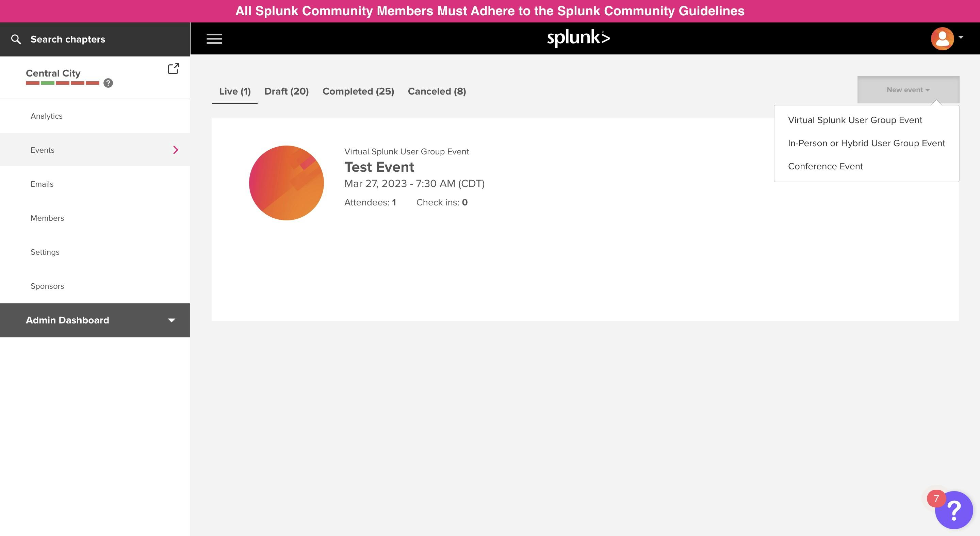Image resolution: width=980 pixels, height=536 pixels.
Task: Open Central City chapter in new window icon
Action: pos(174,69)
